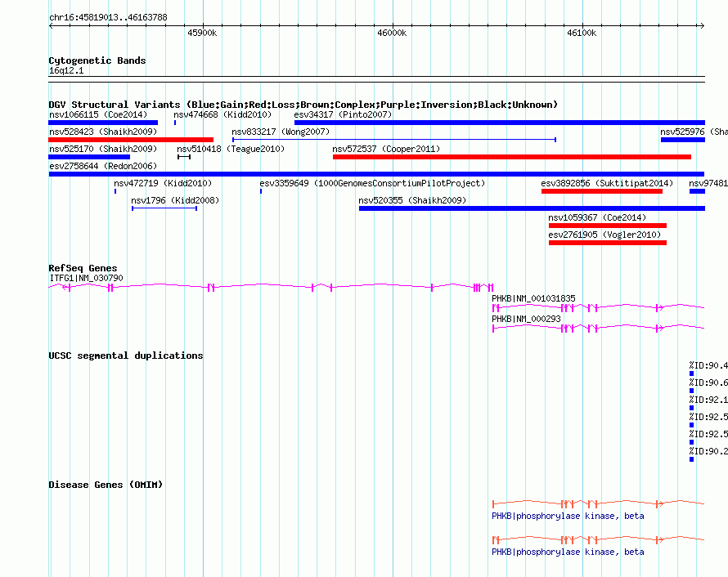Click the ITFG1|NM_030790 gene label
The height and width of the screenshot is (577, 728).
click(87, 279)
